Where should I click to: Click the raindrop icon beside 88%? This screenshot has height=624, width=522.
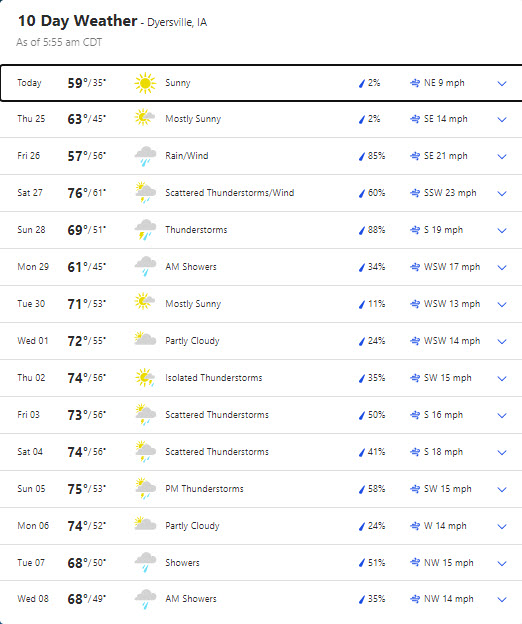362,230
